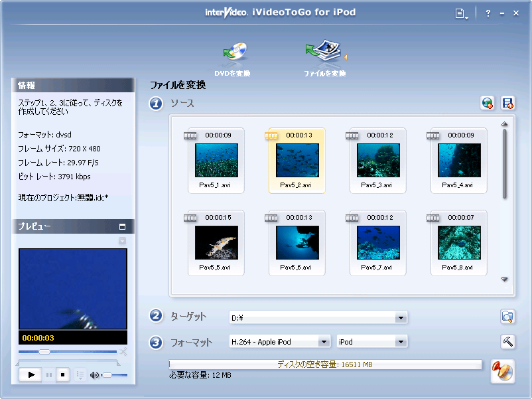The width and height of the screenshot is (532, 399).
Task: Adjust the volume slider in preview
Action: coord(114,375)
